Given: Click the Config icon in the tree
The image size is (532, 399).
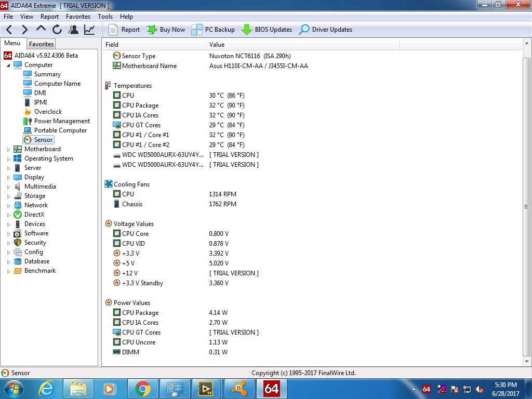Looking at the screenshot, I should [18, 252].
